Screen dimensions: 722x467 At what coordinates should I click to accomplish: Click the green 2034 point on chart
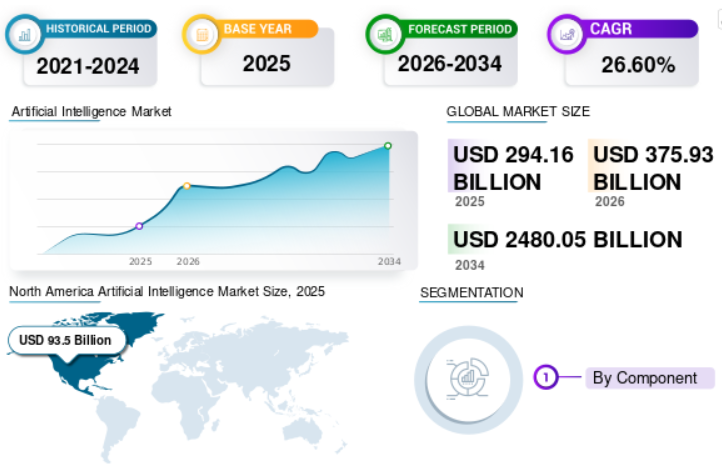pos(388,146)
